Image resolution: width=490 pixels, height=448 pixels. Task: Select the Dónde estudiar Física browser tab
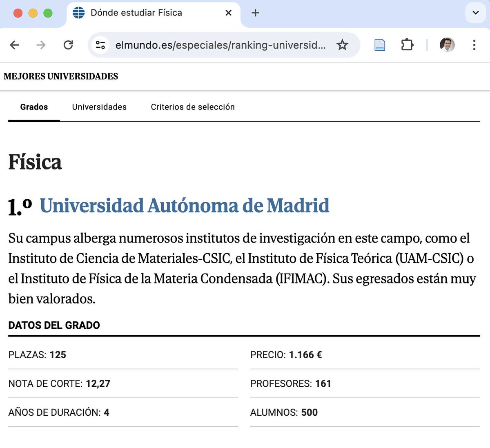click(153, 13)
